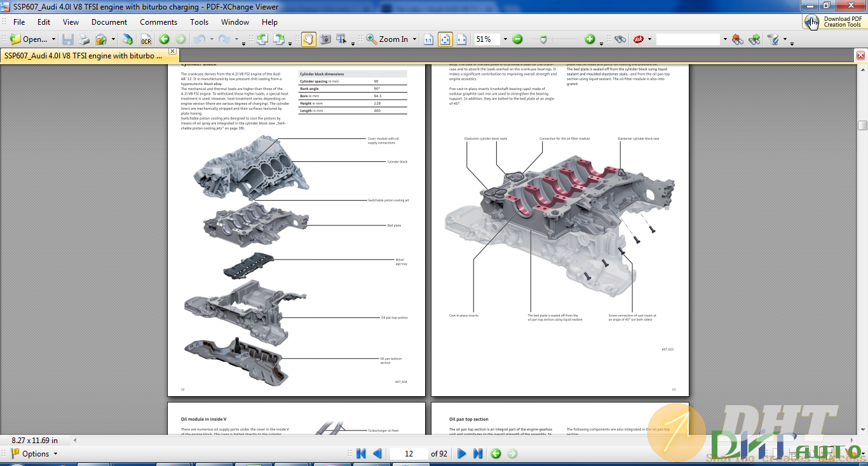The image size is (868, 466).
Task: Click the vertical scrollbar thumb
Action: tap(862, 125)
